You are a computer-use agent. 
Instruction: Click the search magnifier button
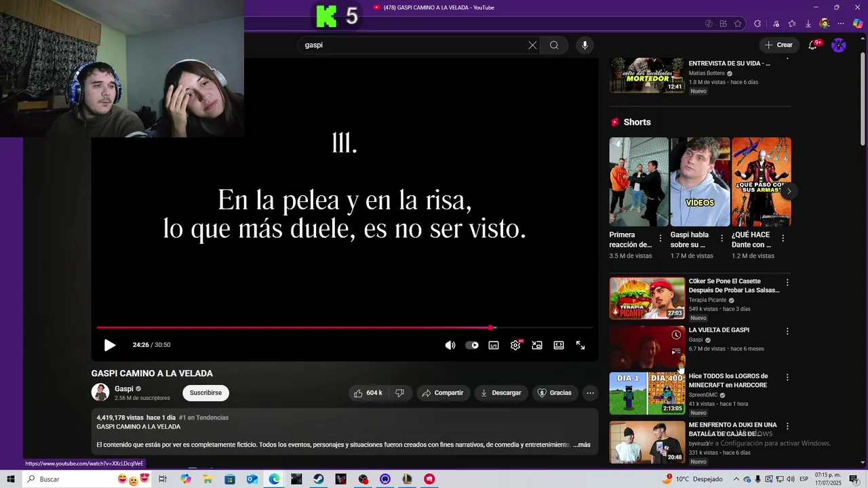click(554, 45)
